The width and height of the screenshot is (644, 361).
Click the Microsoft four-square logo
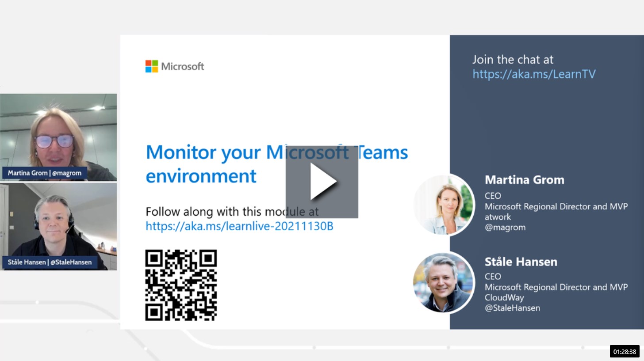pos(152,66)
